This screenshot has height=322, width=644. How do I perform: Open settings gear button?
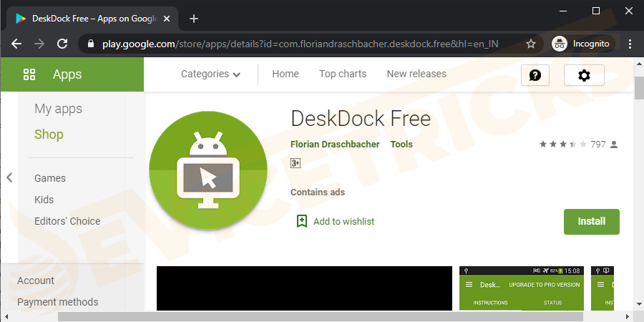pyautogui.click(x=584, y=75)
